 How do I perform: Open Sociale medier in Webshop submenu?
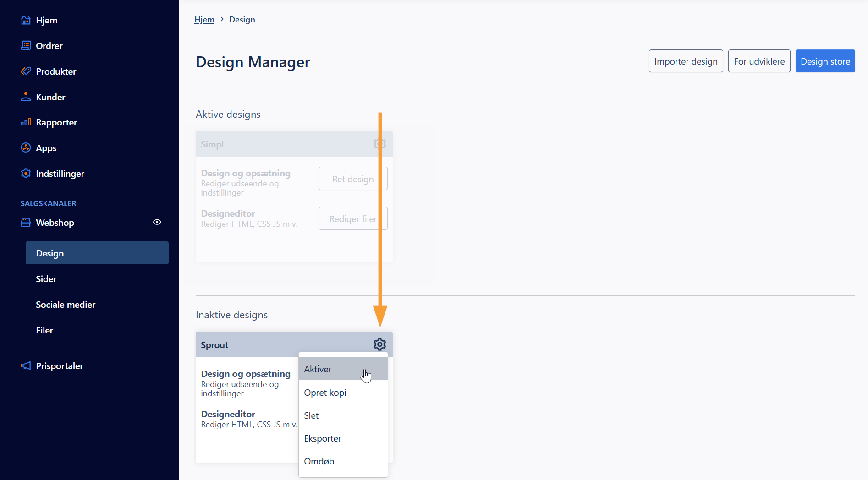[x=66, y=305]
